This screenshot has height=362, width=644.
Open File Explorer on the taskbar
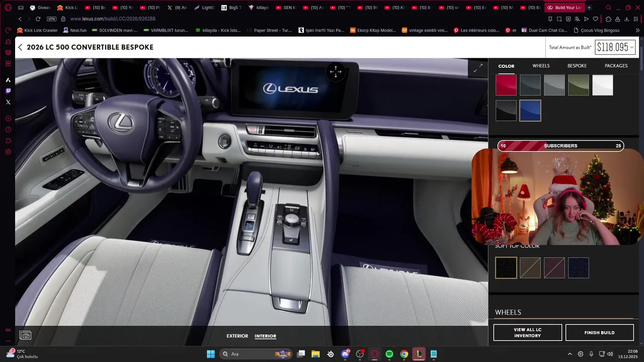(x=315, y=354)
